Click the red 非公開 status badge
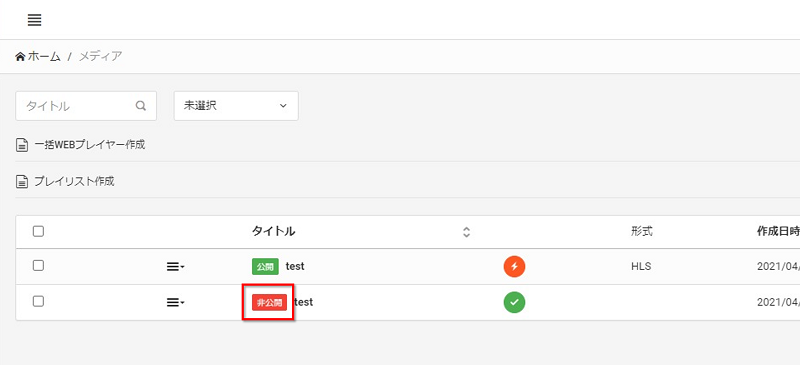The height and width of the screenshot is (365, 800). [x=269, y=302]
